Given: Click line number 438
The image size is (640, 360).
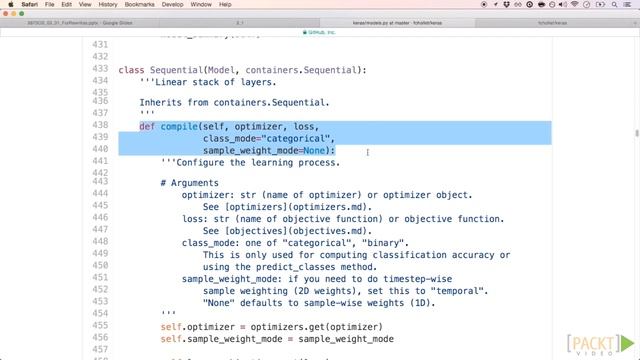Looking at the screenshot, I should point(100,125).
